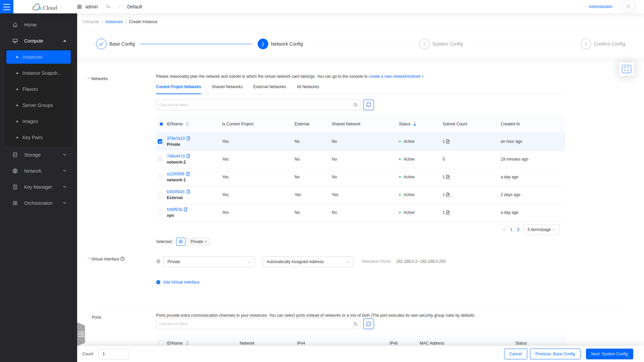Click the Count input field
This screenshot has height=362, width=644.
(114, 354)
